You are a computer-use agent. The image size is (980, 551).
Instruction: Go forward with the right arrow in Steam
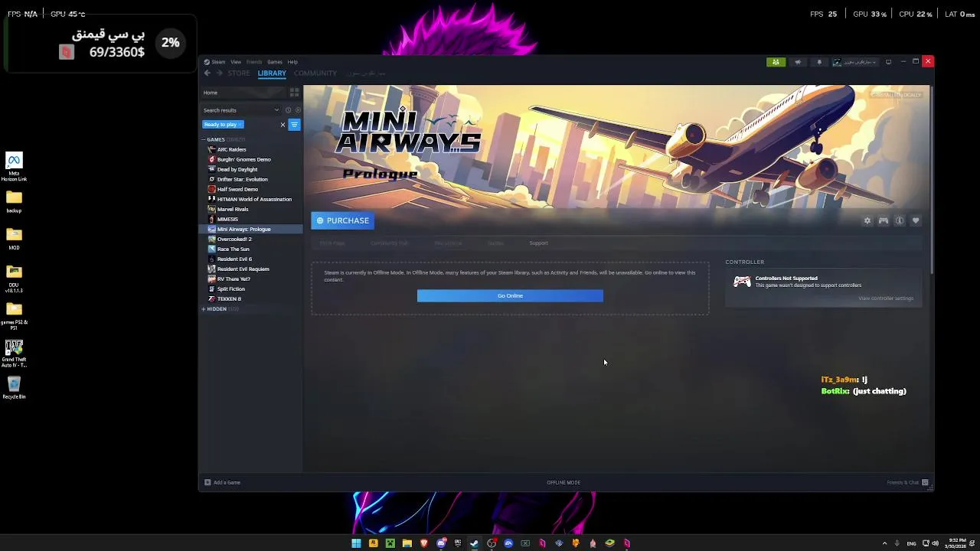coord(219,73)
